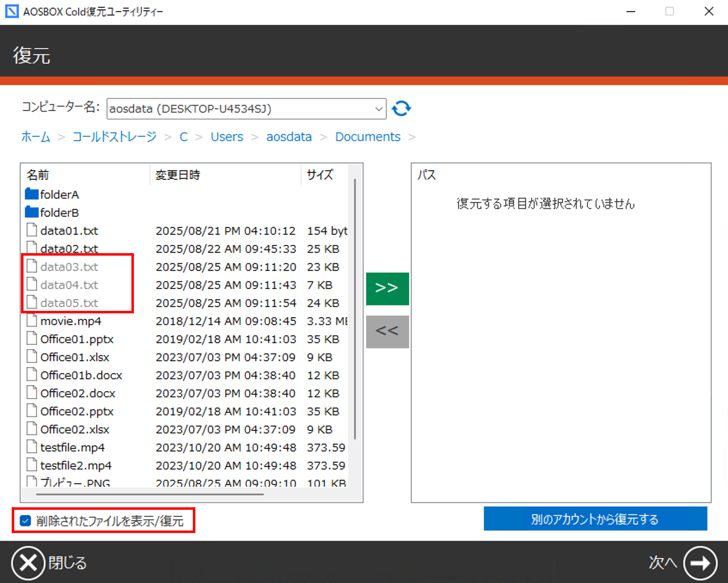728x583 pixels.
Task: Sort list by 変更日時 column header
Action: (x=178, y=175)
